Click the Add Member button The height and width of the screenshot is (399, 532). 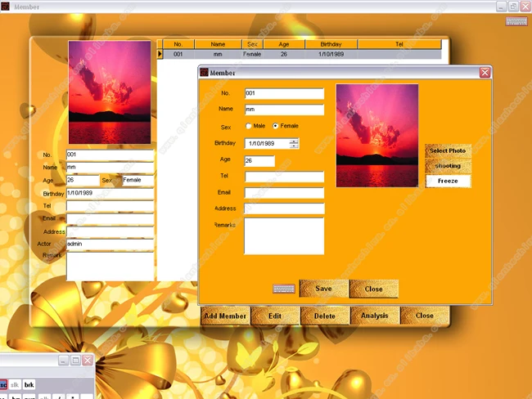(225, 316)
